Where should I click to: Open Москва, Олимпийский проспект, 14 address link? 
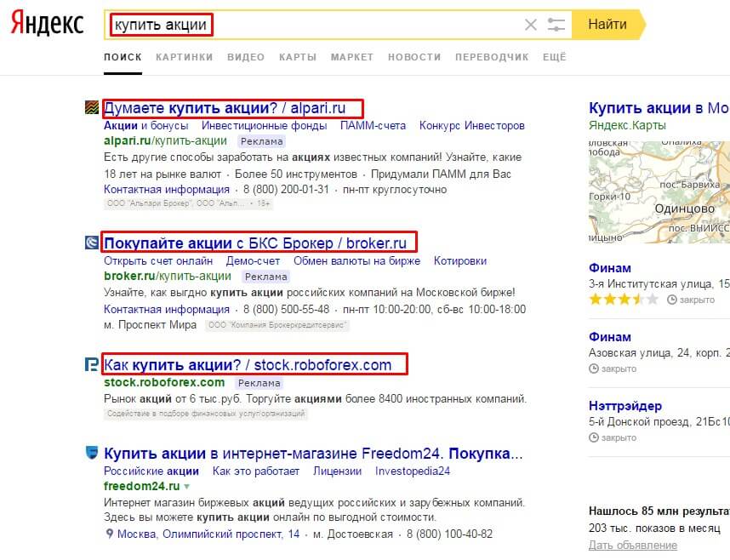coord(208,534)
